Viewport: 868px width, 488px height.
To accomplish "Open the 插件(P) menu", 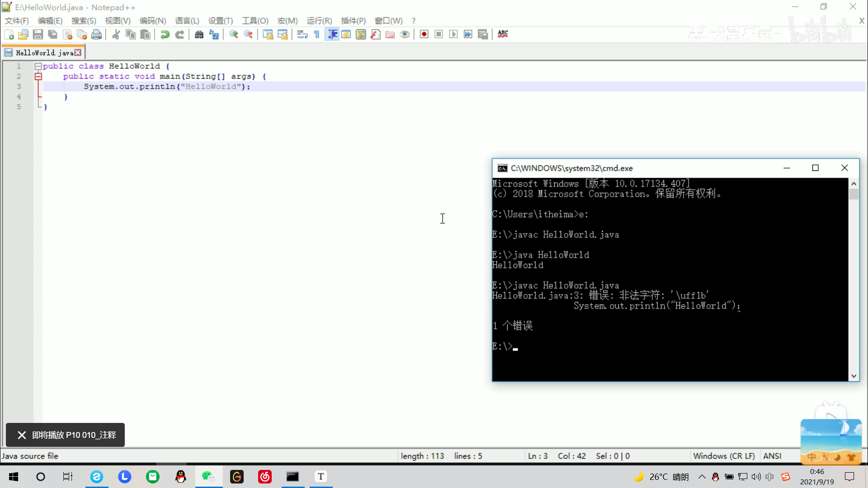I will tap(353, 21).
